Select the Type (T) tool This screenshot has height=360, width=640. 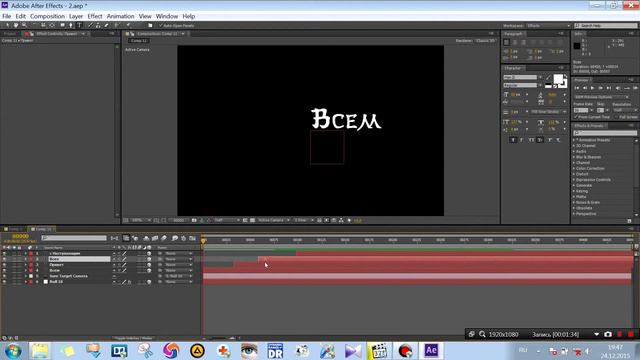[x=79, y=25]
